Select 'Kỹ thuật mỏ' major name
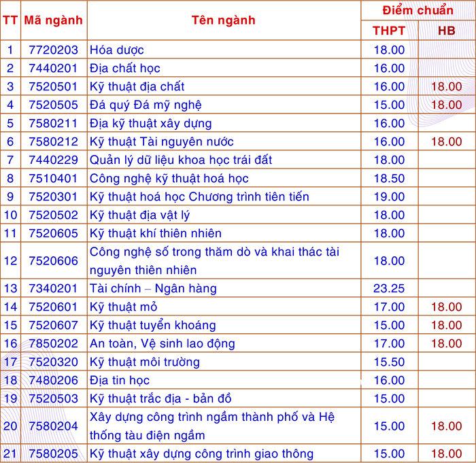This screenshot has width=476, height=463. [x=124, y=307]
